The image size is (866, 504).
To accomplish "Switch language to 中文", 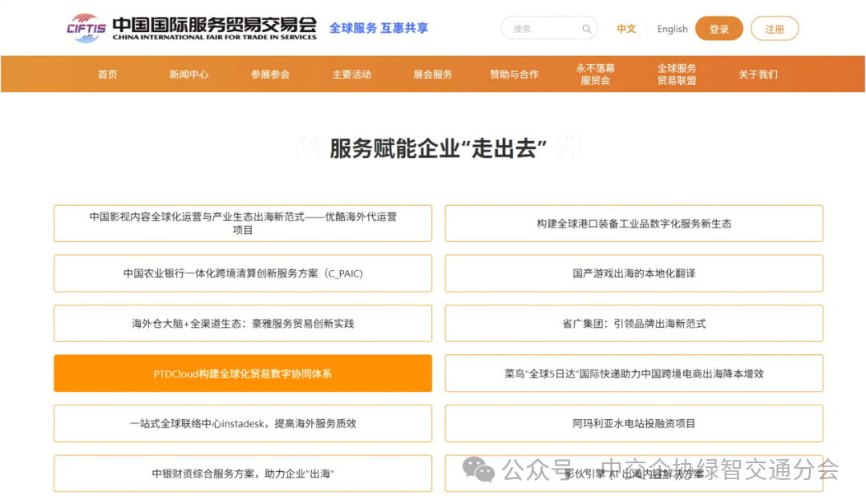I will [626, 29].
